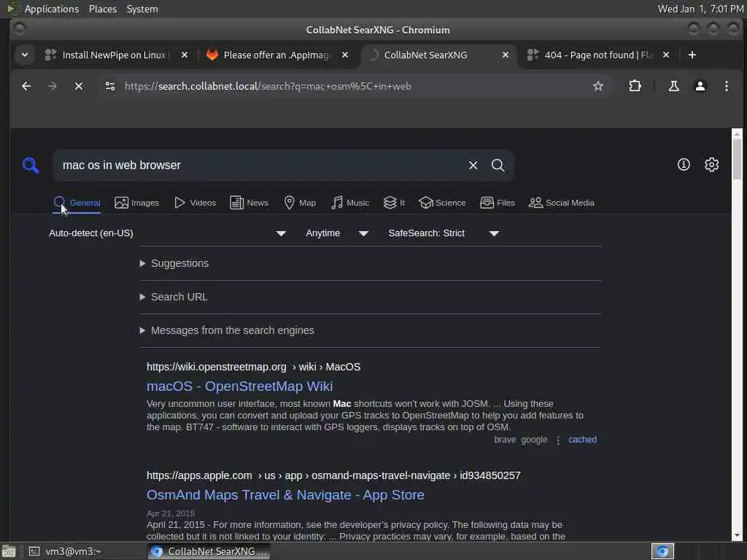Open a new browser tab

coord(692,55)
